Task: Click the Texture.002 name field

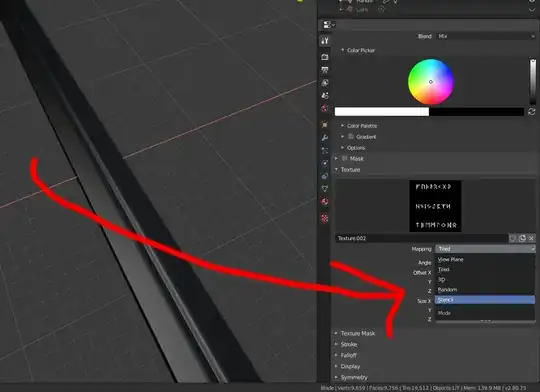Action: coord(422,238)
